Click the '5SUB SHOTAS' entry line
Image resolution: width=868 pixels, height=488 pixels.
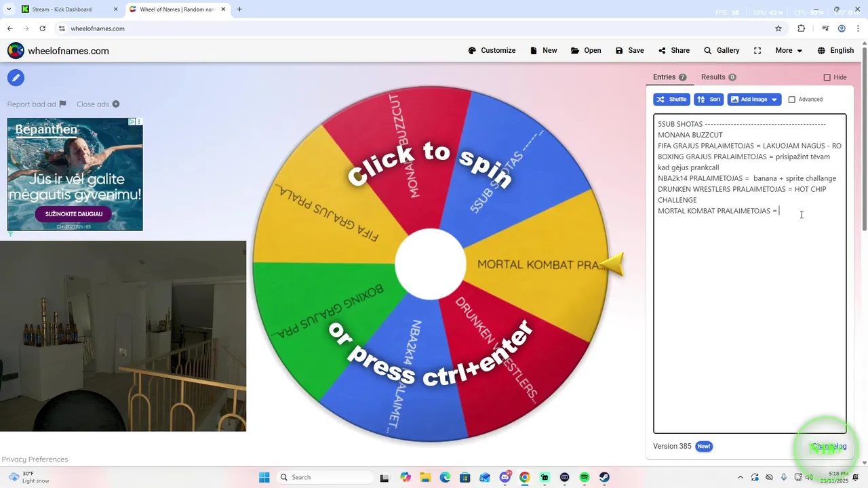742,124
